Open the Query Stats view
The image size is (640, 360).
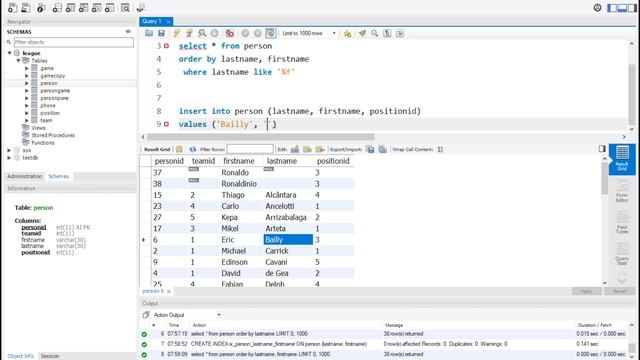(622, 254)
